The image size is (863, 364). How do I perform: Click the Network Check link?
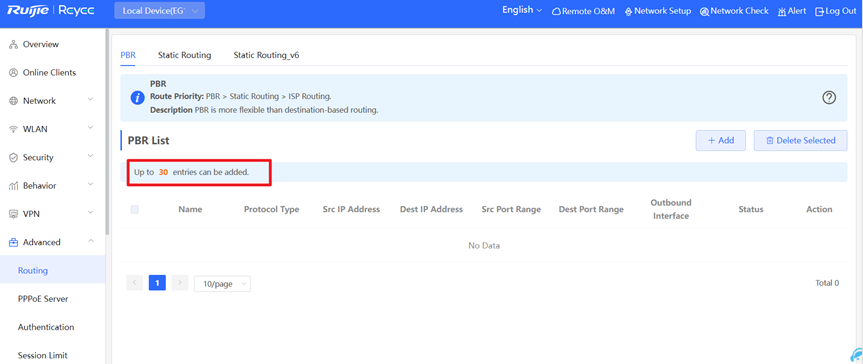(x=734, y=11)
